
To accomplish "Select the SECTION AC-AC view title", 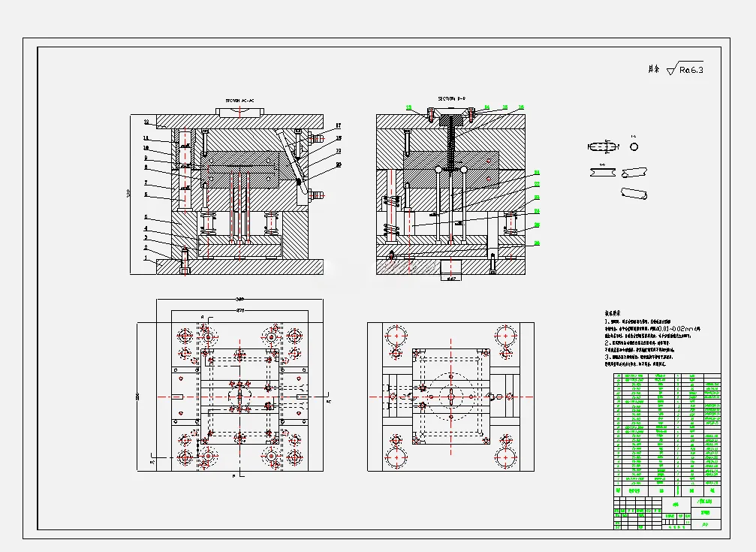I will [x=239, y=101].
